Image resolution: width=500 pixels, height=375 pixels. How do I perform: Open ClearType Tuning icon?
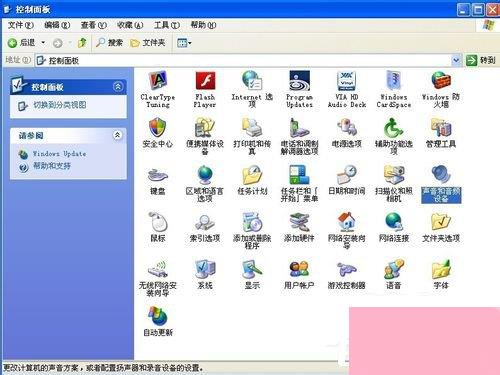tap(158, 81)
